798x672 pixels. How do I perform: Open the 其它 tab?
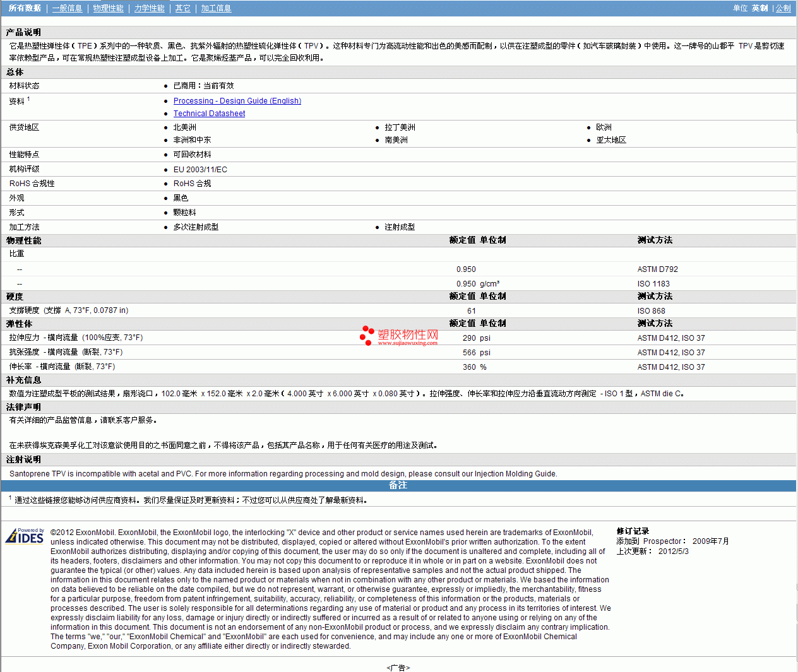click(x=182, y=8)
